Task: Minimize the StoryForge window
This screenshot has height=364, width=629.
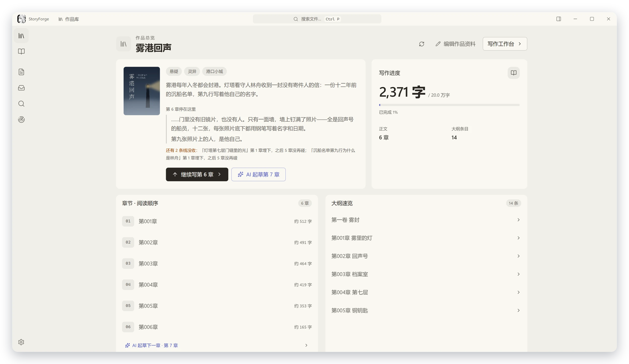Action: coord(575,19)
